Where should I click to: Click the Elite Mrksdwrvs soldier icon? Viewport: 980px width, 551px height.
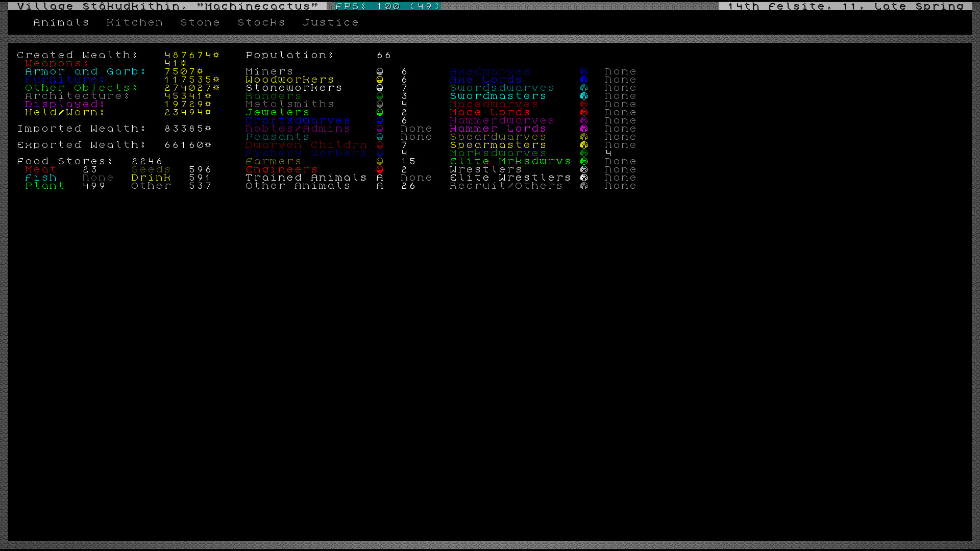pos(584,161)
